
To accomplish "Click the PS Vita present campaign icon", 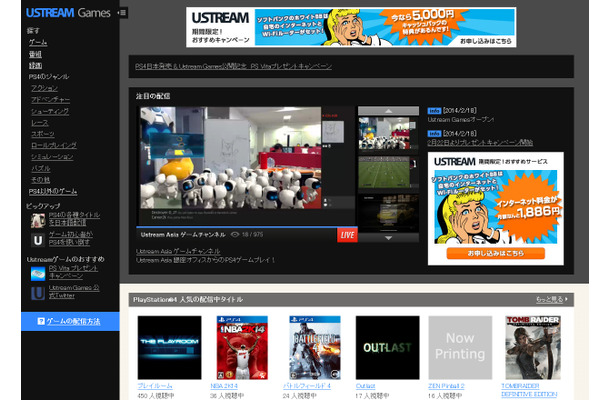I will click(38, 274).
